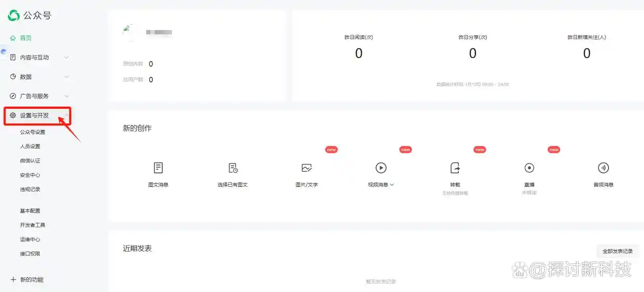Click the 全部发表记录 button
This screenshot has width=644, height=292.
tap(617, 251)
